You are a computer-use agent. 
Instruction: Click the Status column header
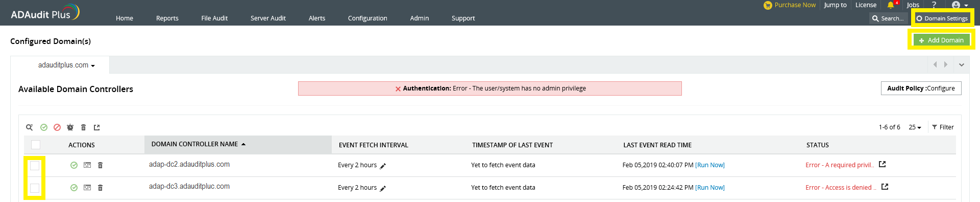click(818, 145)
